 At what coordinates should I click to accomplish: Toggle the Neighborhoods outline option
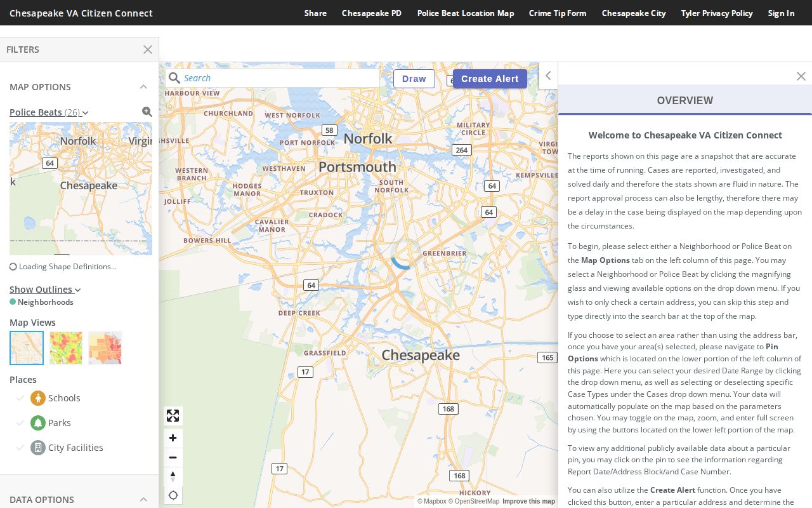41,302
